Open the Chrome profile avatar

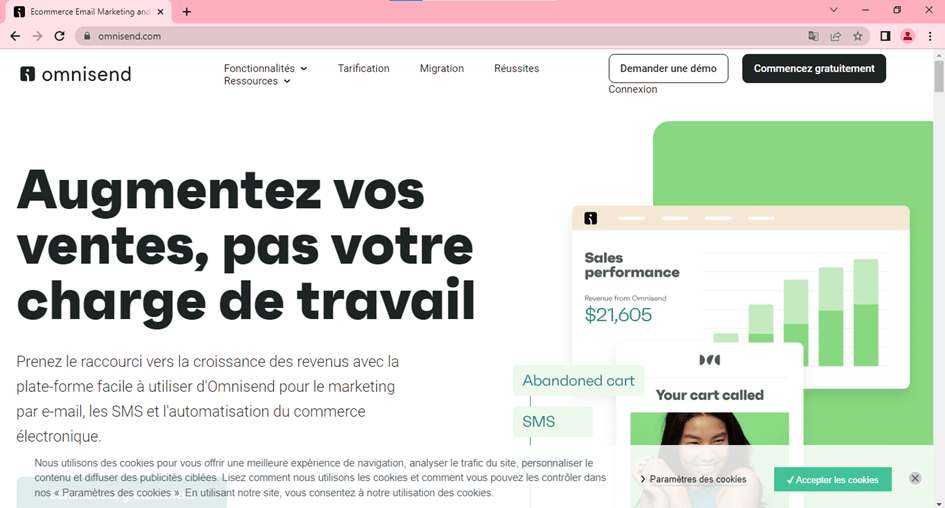pos(907,36)
